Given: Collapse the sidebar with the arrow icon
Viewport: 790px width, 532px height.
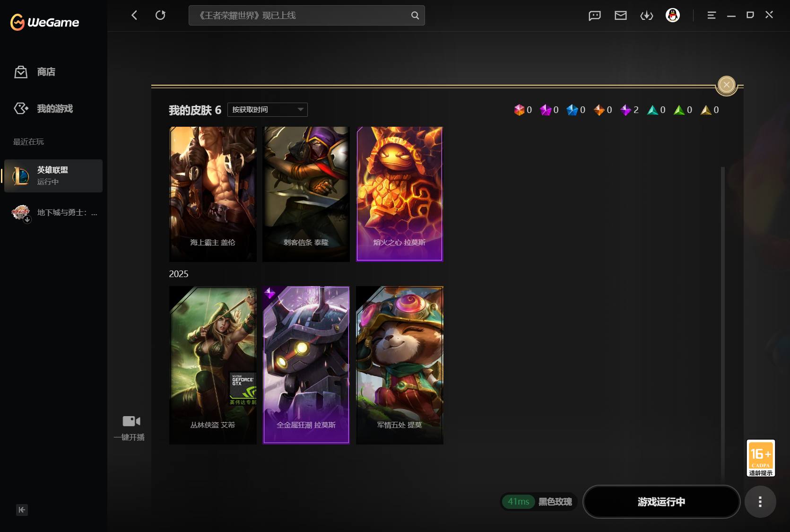Looking at the screenshot, I should 22,510.
